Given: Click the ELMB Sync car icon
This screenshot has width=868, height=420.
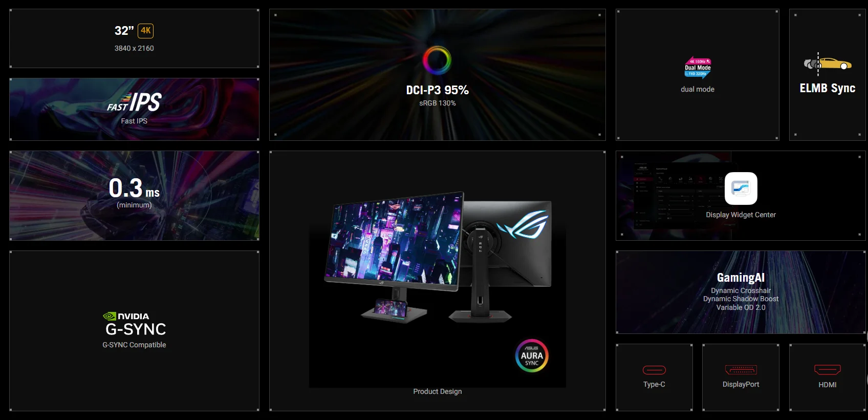Looking at the screenshot, I should pos(828,64).
